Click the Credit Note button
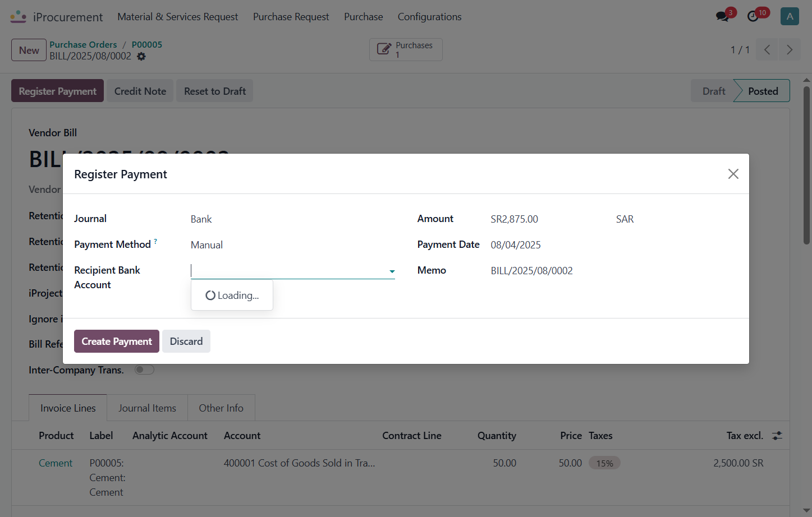The image size is (812, 517). [x=140, y=91]
